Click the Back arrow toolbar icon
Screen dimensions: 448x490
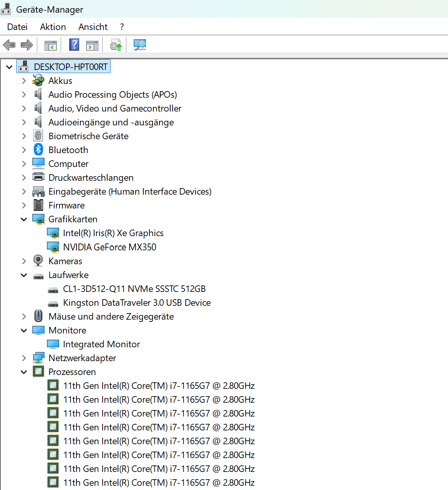[9, 45]
